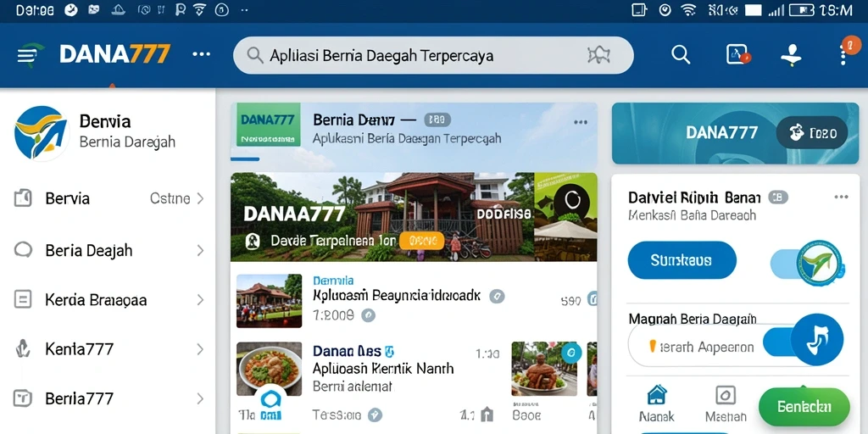Open the three-dot menu beside DANA777 logo
This screenshot has height=434, width=868.
(x=201, y=54)
